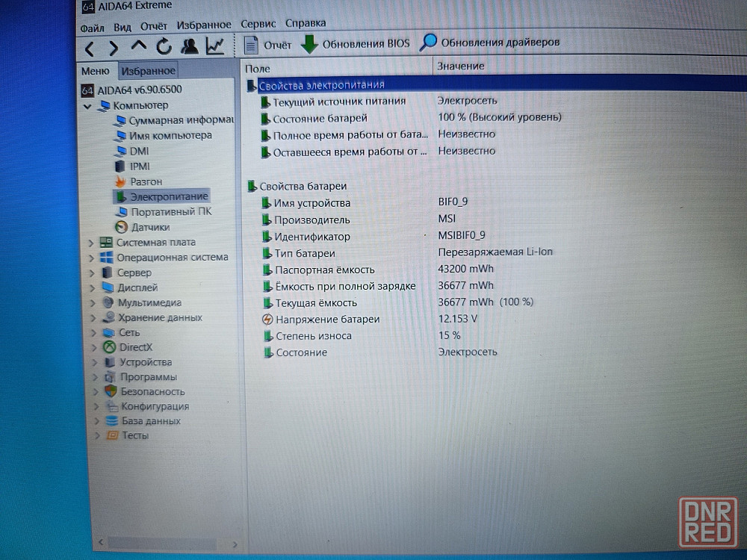Select Суммарная информация tree item
This screenshot has width=747, height=560.
pyautogui.click(x=181, y=120)
